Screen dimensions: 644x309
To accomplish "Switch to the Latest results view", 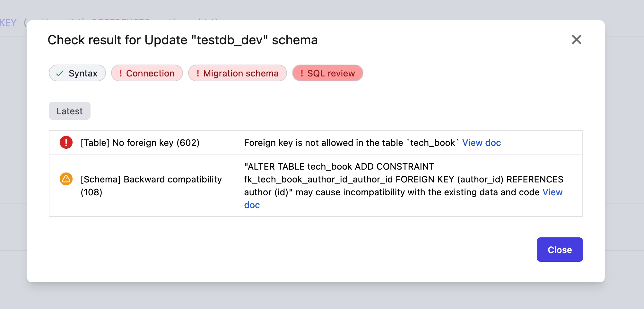I will [x=69, y=111].
